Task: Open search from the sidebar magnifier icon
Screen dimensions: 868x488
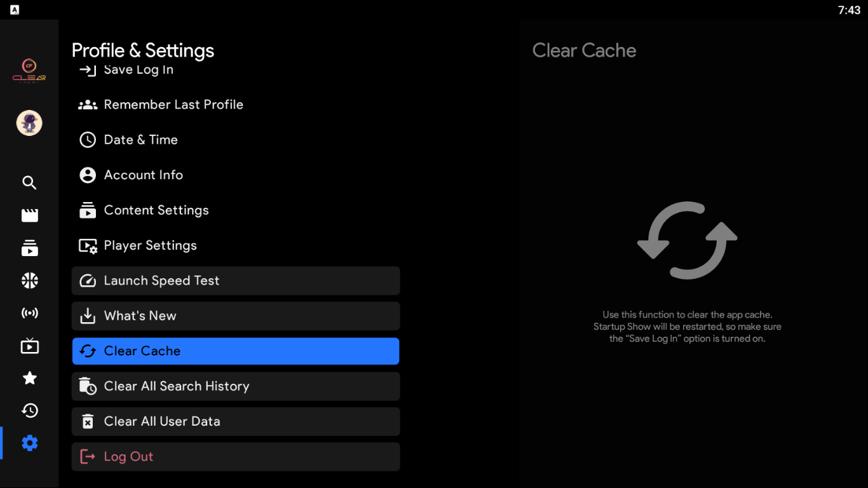Action: click(29, 183)
